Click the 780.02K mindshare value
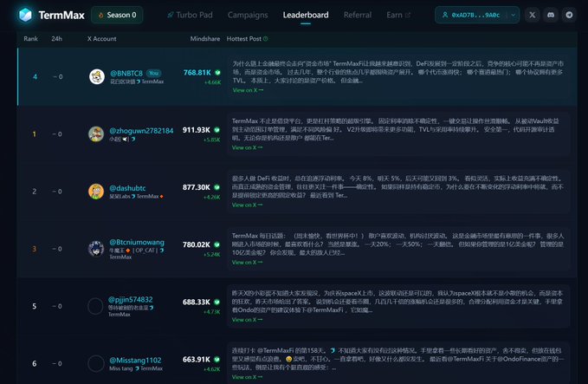The width and height of the screenshot is (588, 384). click(196, 244)
